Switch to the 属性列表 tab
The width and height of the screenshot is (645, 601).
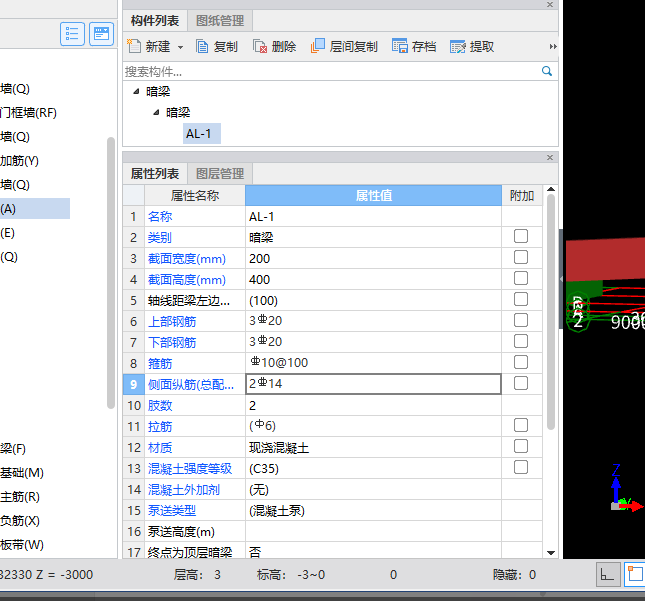[155, 174]
